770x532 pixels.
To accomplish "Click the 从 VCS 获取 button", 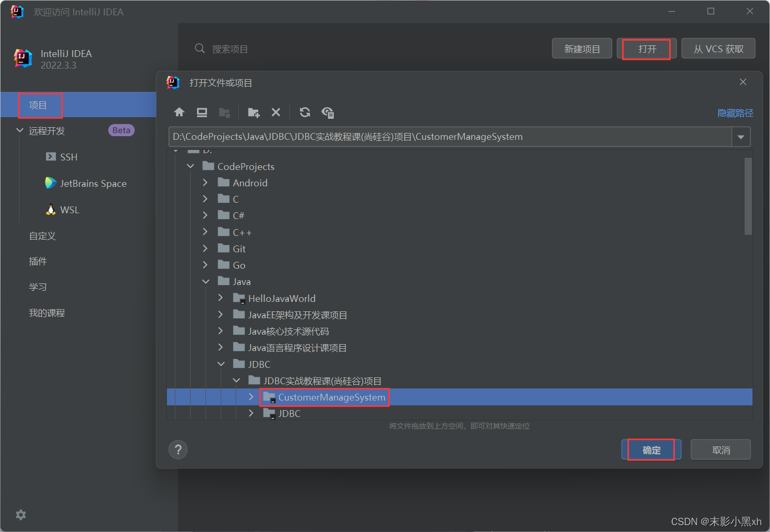I will [x=718, y=49].
